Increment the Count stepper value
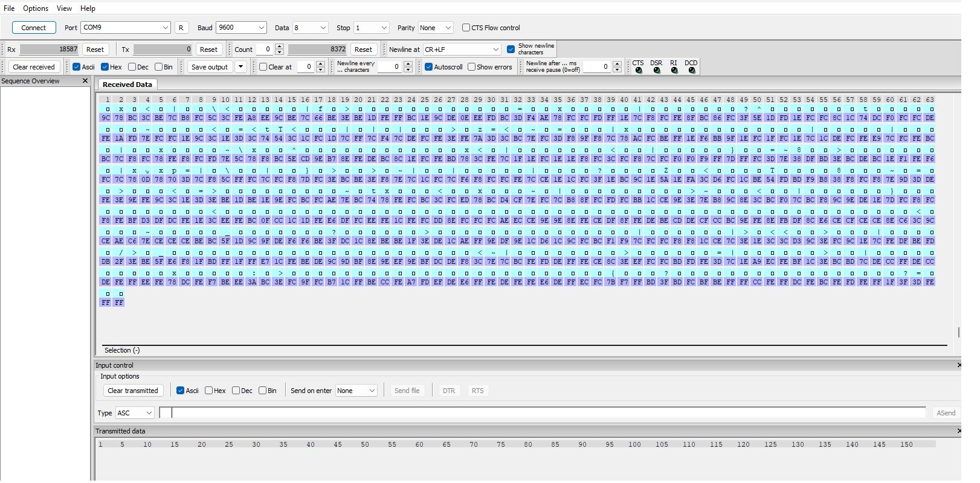This screenshot has width=980, height=483. pyautogui.click(x=279, y=46)
